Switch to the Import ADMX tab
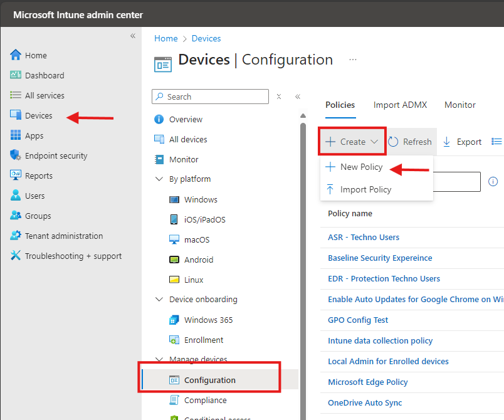Screen dimensions: 504x420 pyautogui.click(x=400, y=105)
